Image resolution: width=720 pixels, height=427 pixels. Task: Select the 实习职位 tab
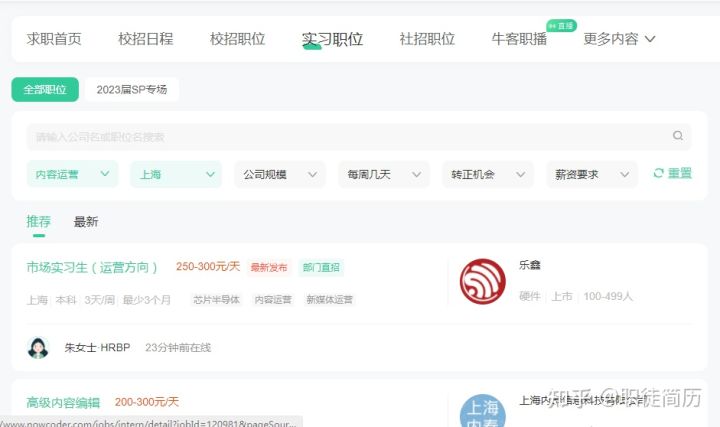coord(332,39)
